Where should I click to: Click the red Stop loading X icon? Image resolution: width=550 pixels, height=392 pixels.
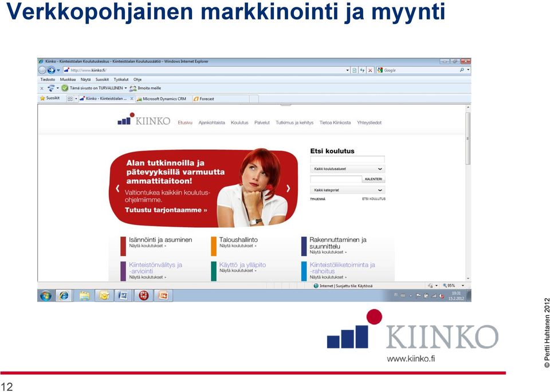[x=370, y=70]
